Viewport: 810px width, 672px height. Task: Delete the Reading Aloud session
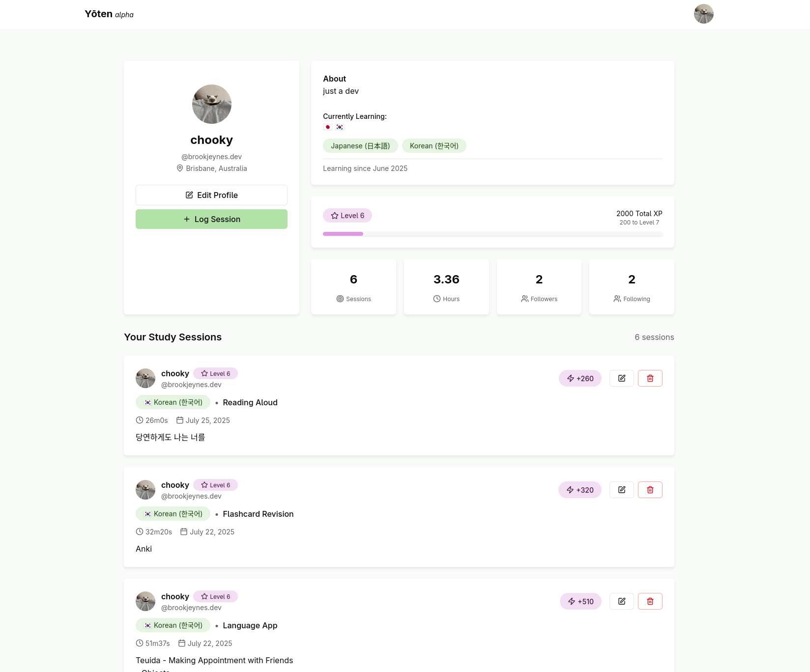(650, 378)
